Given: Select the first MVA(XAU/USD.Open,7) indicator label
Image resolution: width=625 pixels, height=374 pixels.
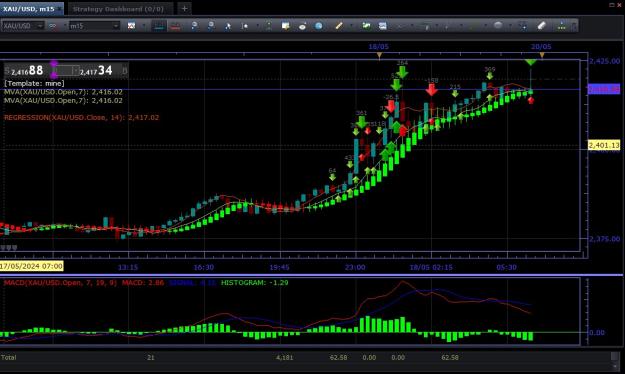Looking at the screenshot, I should click(63, 92).
